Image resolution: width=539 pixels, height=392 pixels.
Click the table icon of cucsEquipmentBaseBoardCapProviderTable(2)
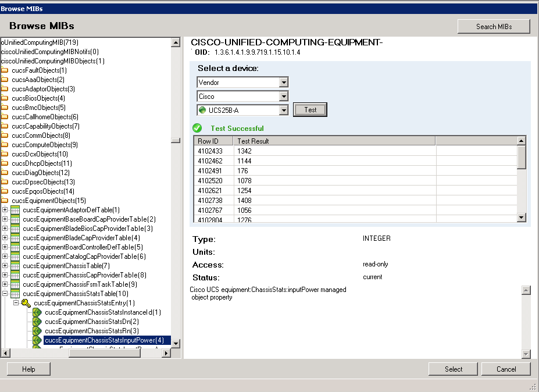[x=15, y=219]
